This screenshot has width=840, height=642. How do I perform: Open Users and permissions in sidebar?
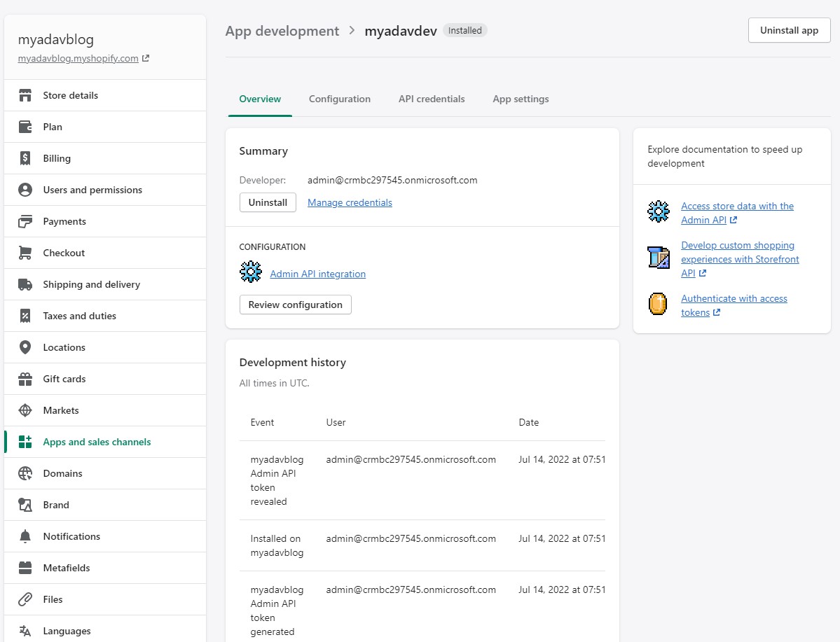pos(92,190)
